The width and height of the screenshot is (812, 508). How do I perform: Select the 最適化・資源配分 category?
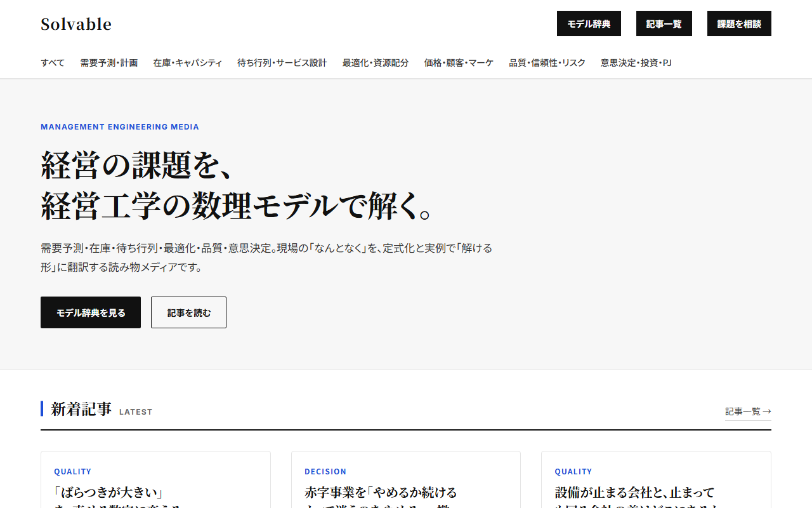coord(376,63)
